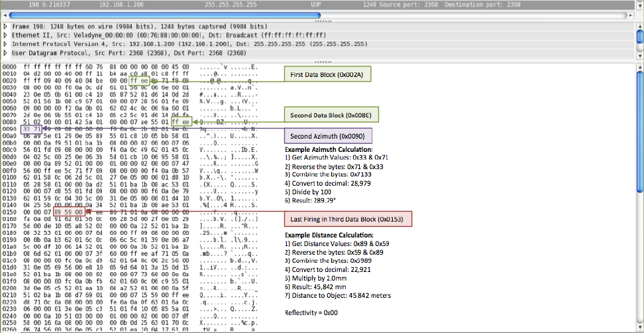
Task: Click hex offset 0020
Action: pos(9,82)
